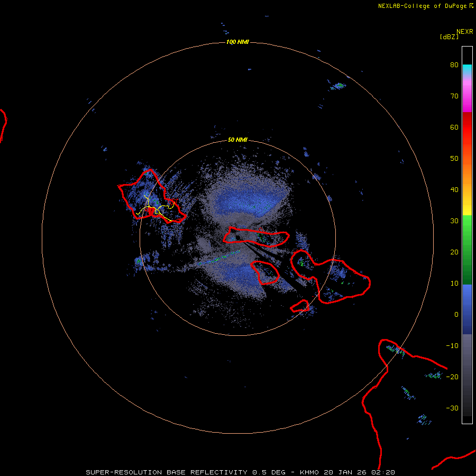The width and height of the screenshot is (476, 476).
Task: Click the 50 NMI range ring label
Action: [237, 140]
